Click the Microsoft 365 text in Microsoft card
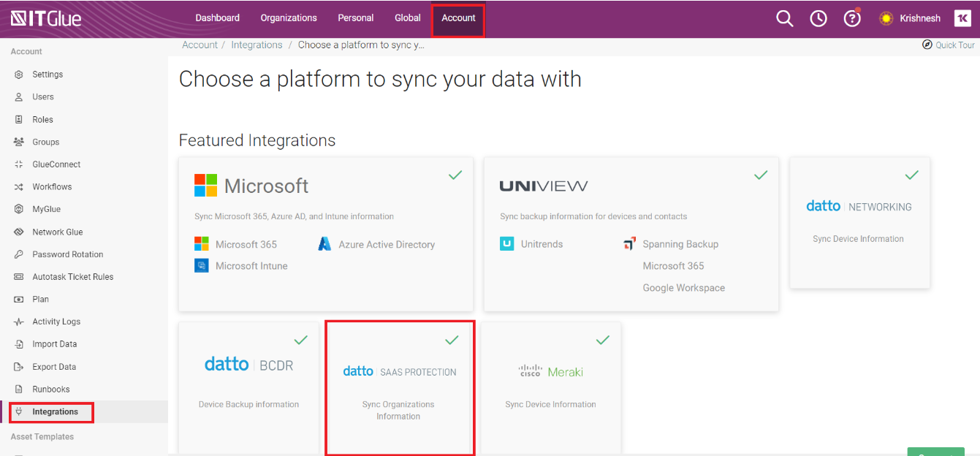The height and width of the screenshot is (456, 980). [x=246, y=245]
